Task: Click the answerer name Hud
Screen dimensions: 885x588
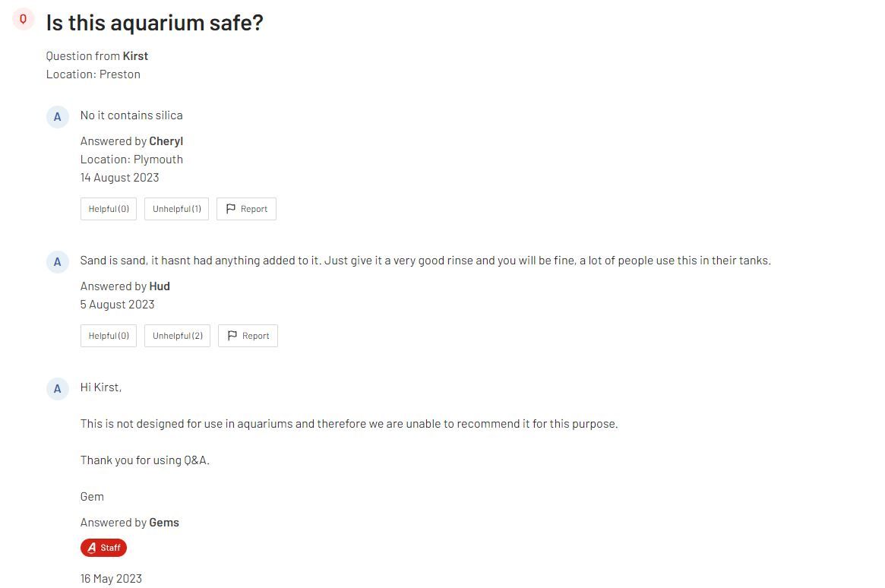Action: [160, 286]
